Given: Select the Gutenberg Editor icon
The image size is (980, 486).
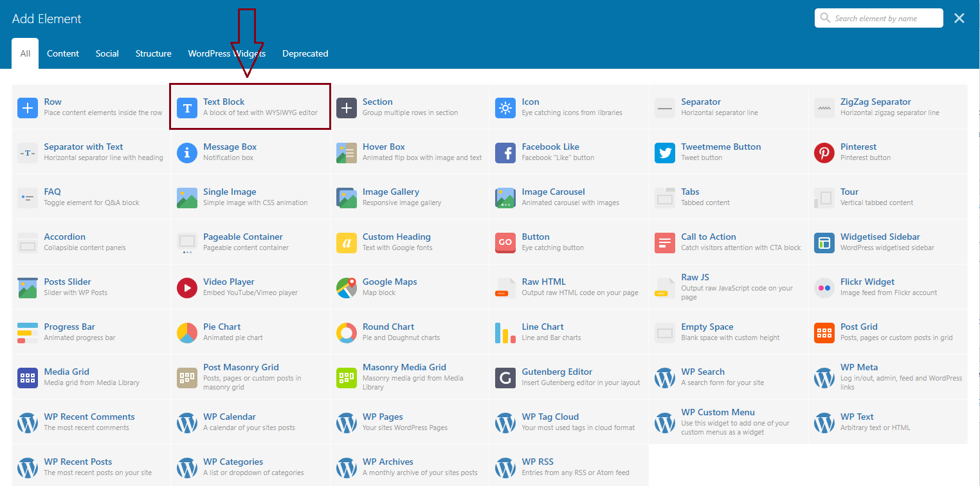Looking at the screenshot, I should pyautogui.click(x=505, y=378).
